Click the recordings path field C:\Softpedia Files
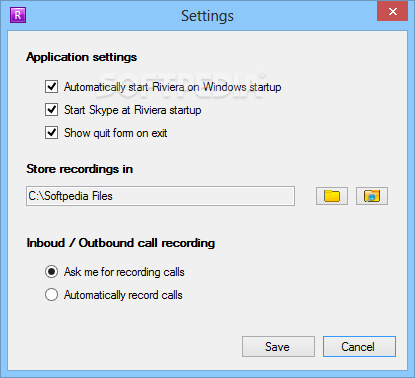 (160, 196)
